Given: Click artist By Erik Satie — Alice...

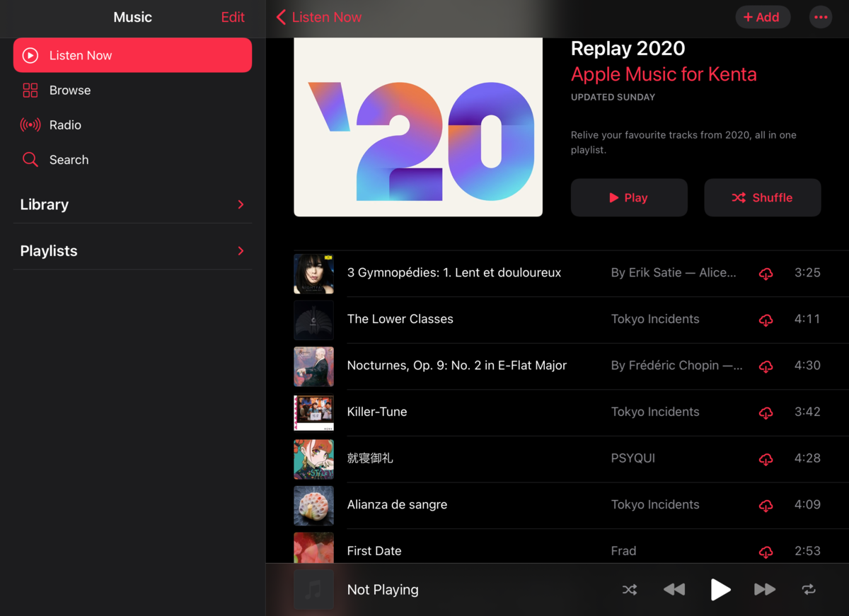Looking at the screenshot, I should (x=674, y=272).
